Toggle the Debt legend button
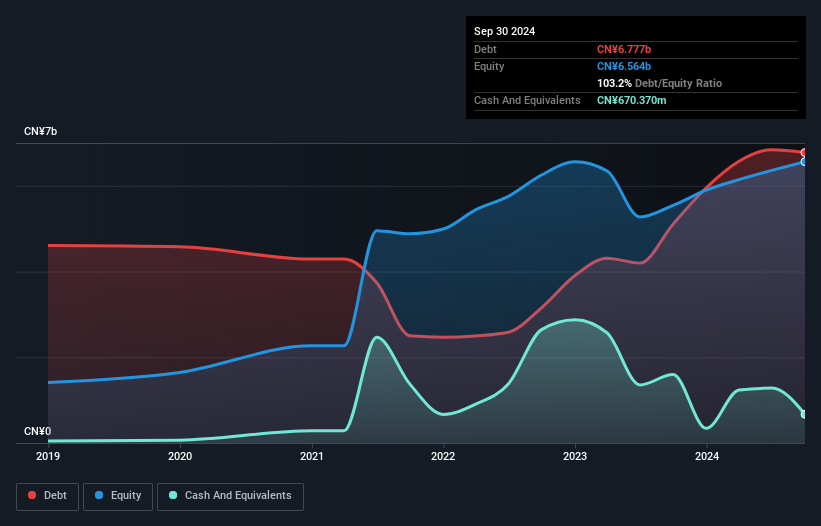Viewport: 821px width, 526px height. 47,496
